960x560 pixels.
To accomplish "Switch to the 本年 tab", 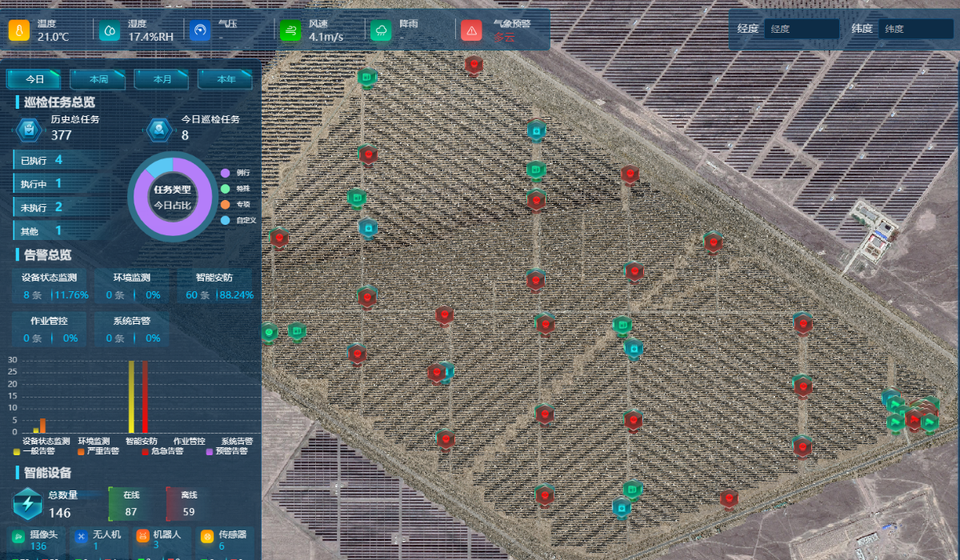I will [226, 79].
